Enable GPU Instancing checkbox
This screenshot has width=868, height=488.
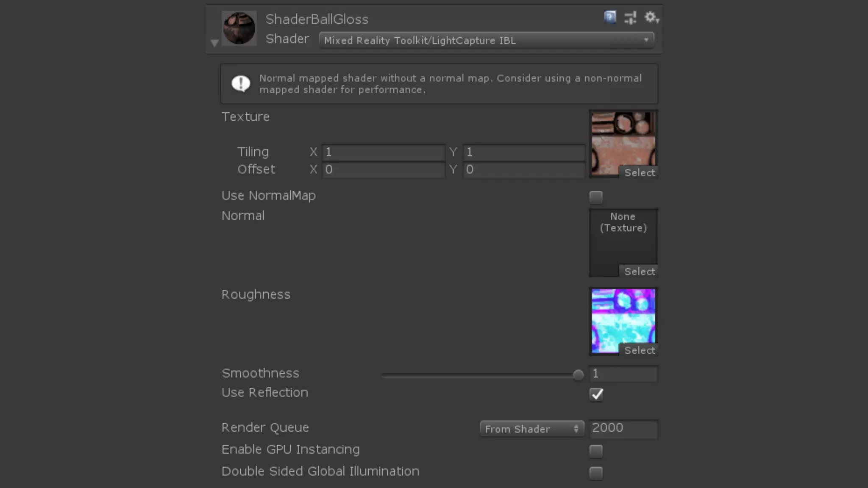point(596,451)
